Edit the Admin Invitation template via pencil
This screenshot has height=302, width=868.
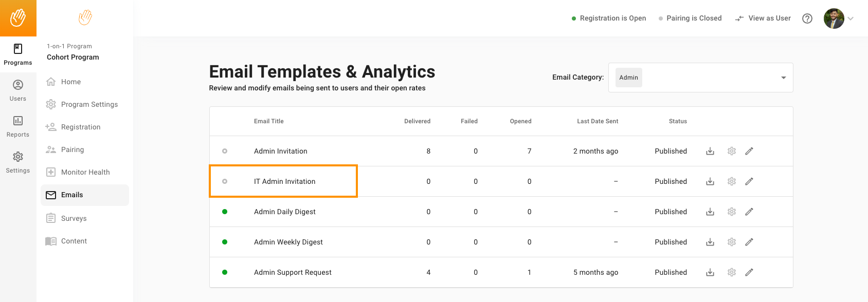(749, 151)
